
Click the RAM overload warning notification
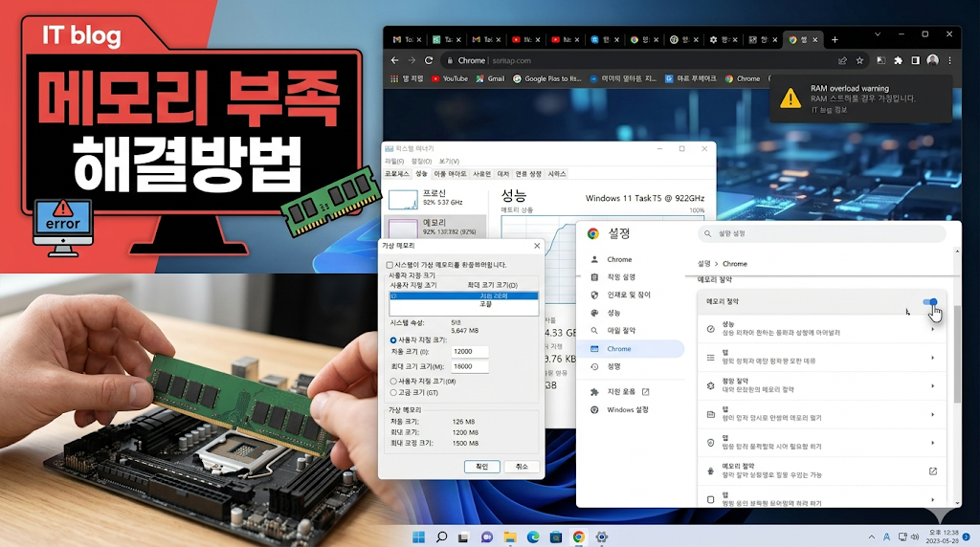click(x=861, y=98)
